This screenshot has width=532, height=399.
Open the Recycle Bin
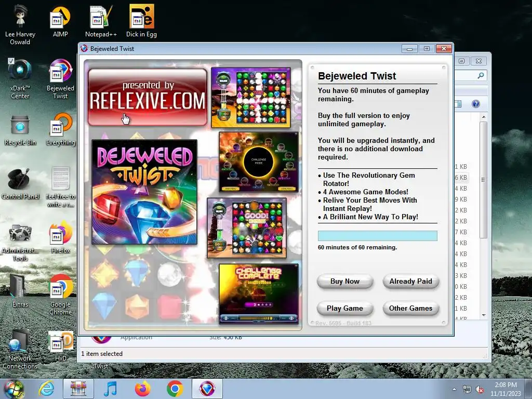click(20, 130)
